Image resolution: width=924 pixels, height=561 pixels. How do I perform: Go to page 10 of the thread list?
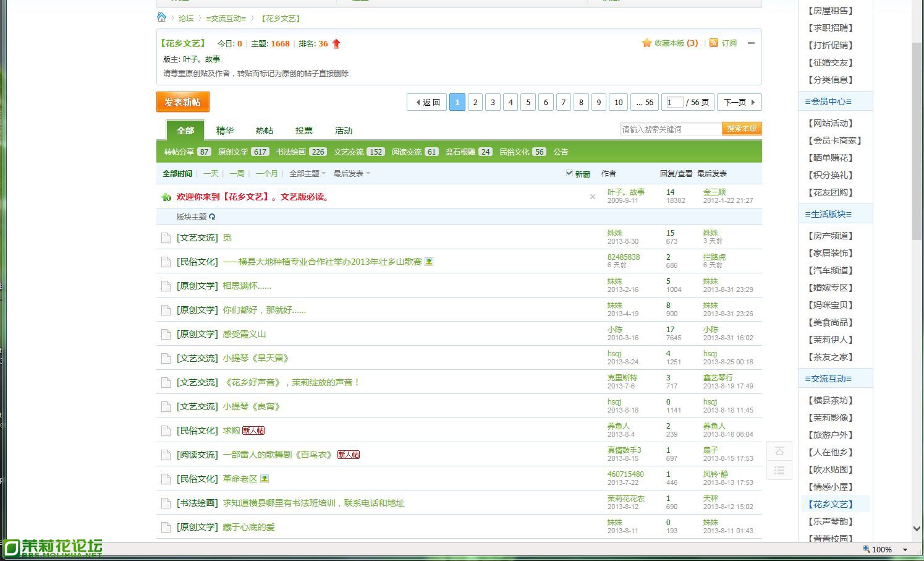[x=618, y=103]
